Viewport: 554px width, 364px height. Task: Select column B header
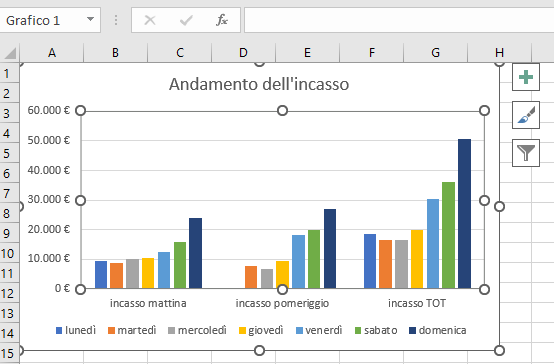click(116, 53)
